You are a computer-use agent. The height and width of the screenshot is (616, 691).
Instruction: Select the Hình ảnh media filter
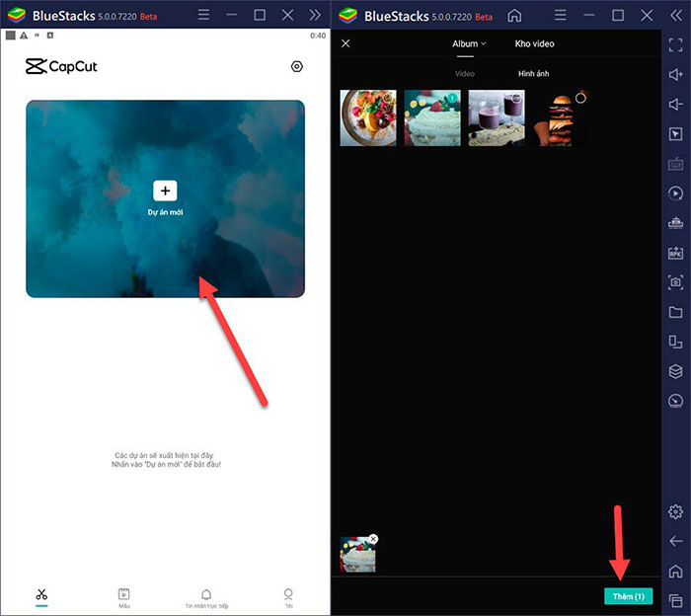click(533, 74)
